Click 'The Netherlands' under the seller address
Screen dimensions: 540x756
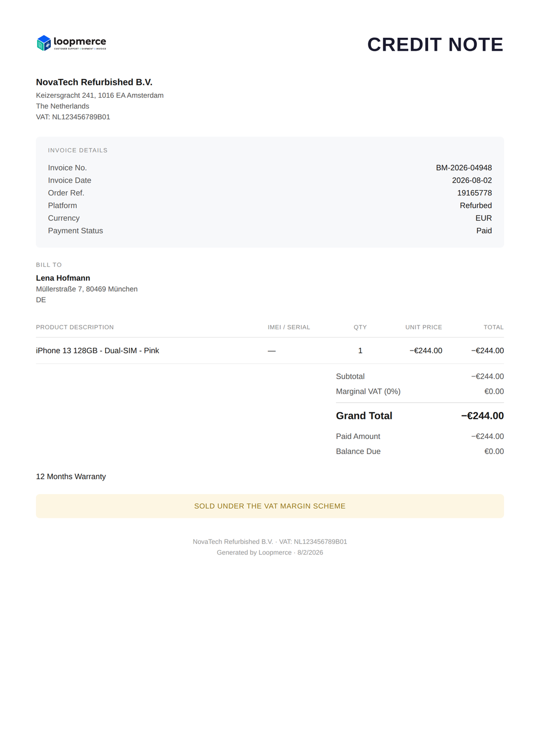[x=63, y=106]
